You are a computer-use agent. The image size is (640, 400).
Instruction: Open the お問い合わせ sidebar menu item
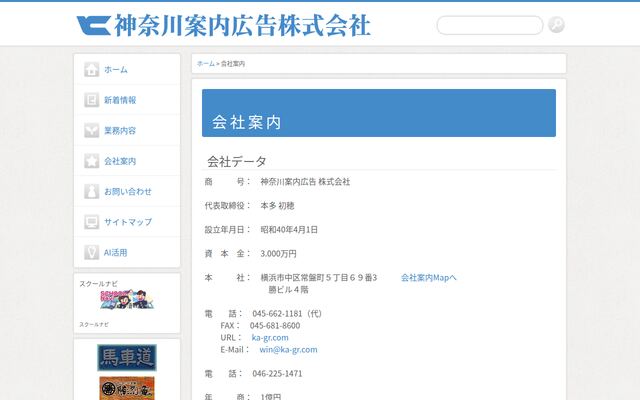pyautogui.click(x=127, y=191)
